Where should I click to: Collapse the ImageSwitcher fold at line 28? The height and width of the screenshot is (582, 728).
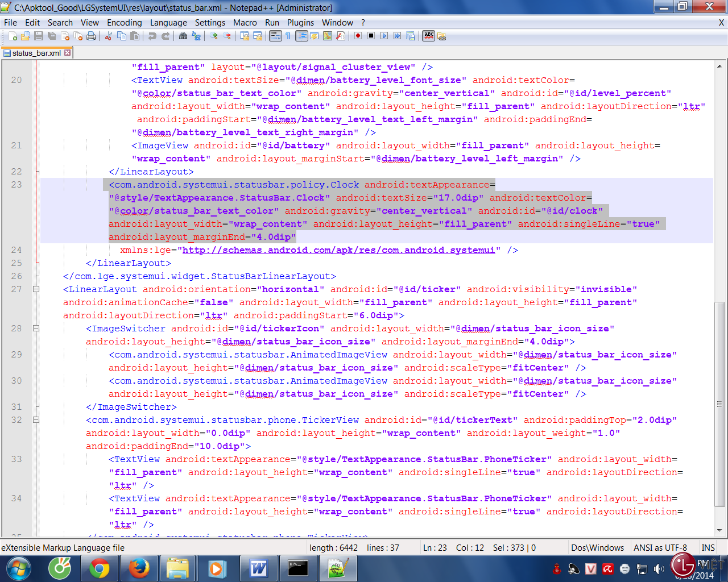coord(36,329)
